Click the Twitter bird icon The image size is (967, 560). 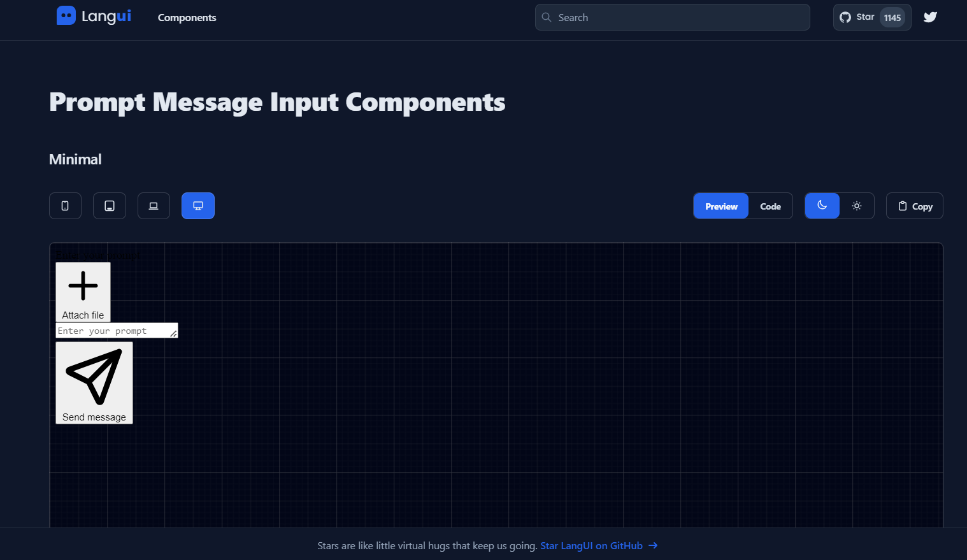pyautogui.click(x=930, y=17)
